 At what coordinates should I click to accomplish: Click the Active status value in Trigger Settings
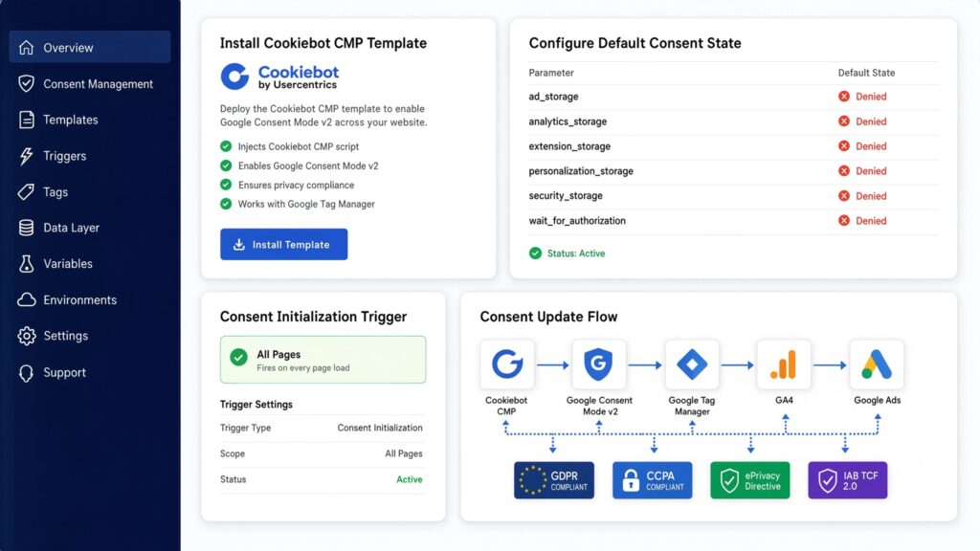pyautogui.click(x=410, y=479)
